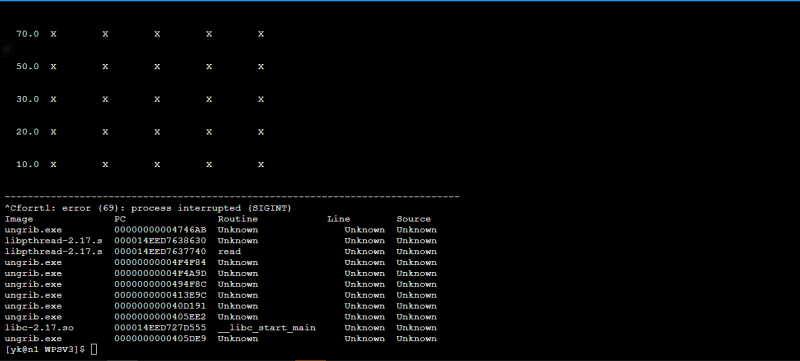The height and width of the screenshot is (361, 800).
Task: Click the [yk@n1 WPSV3]$ shell prompt
Action: [45, 349]
